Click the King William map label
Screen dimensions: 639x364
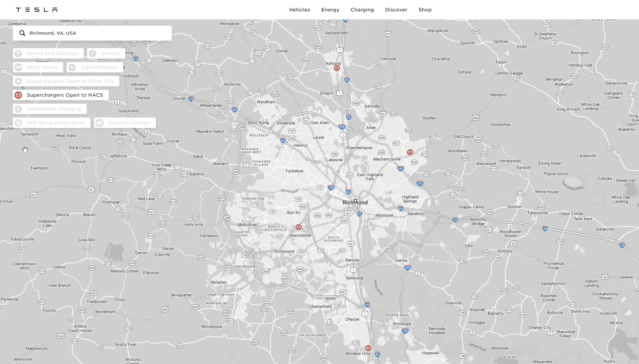coord(569,109)
